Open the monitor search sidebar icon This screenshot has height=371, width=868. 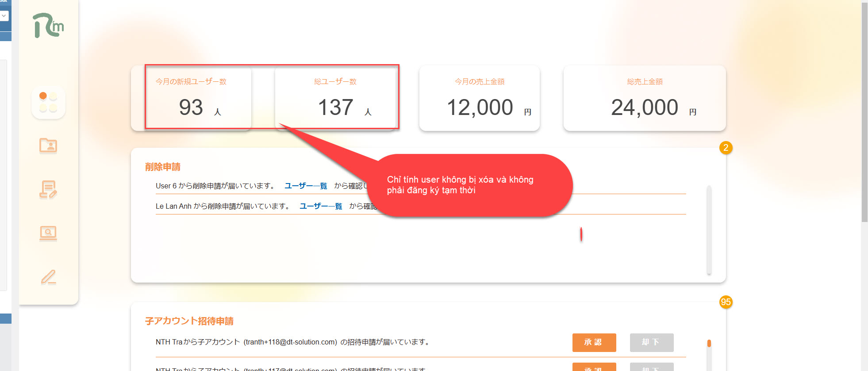(48, 233)
